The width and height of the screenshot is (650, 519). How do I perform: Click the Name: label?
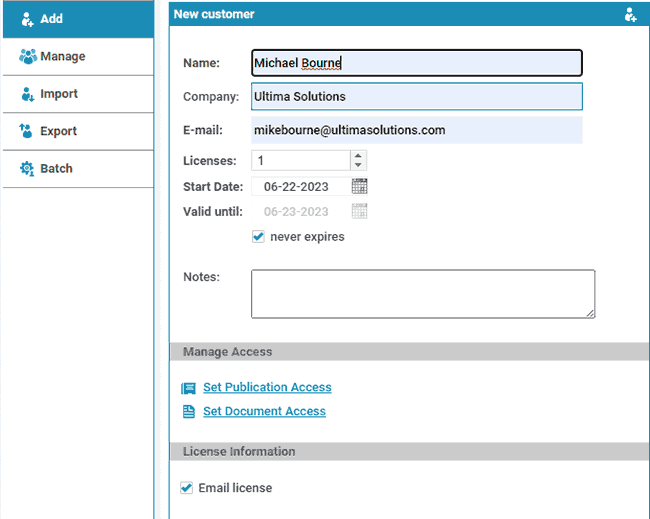click(201, 63)
